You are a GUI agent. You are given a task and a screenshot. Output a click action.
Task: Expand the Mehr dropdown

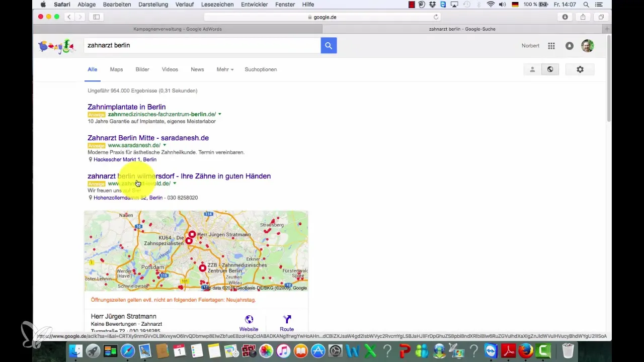pos(225,69)
